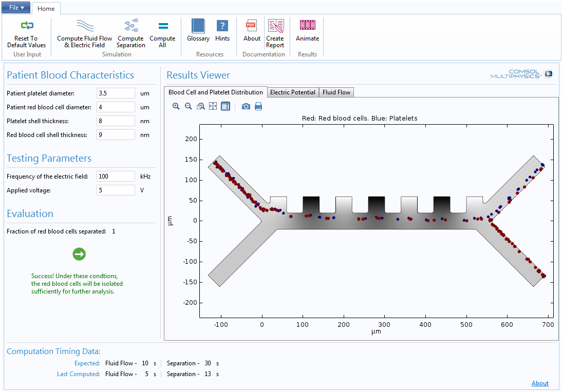Toggle the color legend display
This screenshot has height=392, width=563.
[x=225, y=106]
